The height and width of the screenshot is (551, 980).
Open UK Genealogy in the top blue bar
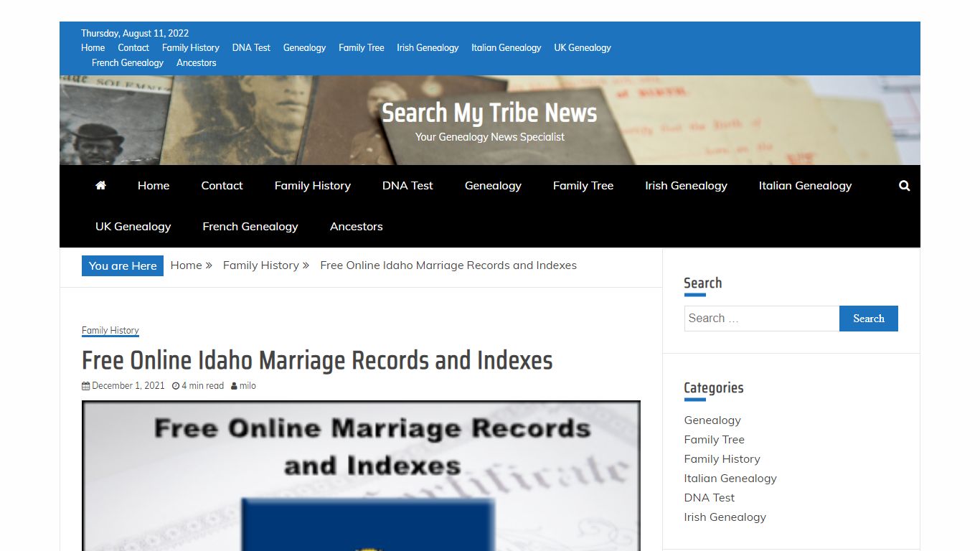click(583, 47)
